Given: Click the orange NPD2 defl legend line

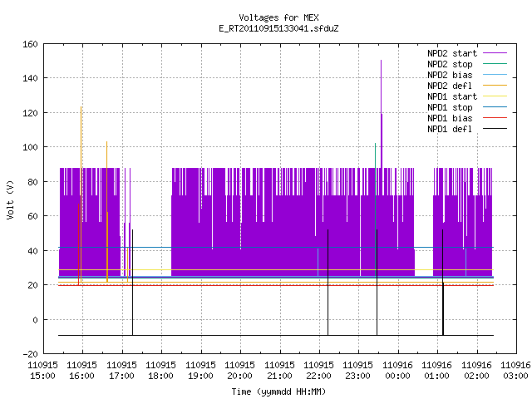Looking at the screenshot, I should click(x=495, y=85).
